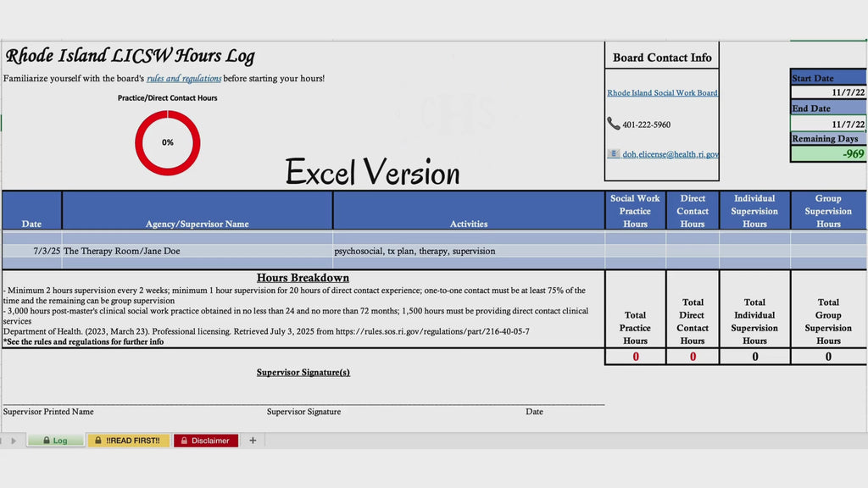
Task: Open the Disclaimer sheet tab
Action: [206, 441]
